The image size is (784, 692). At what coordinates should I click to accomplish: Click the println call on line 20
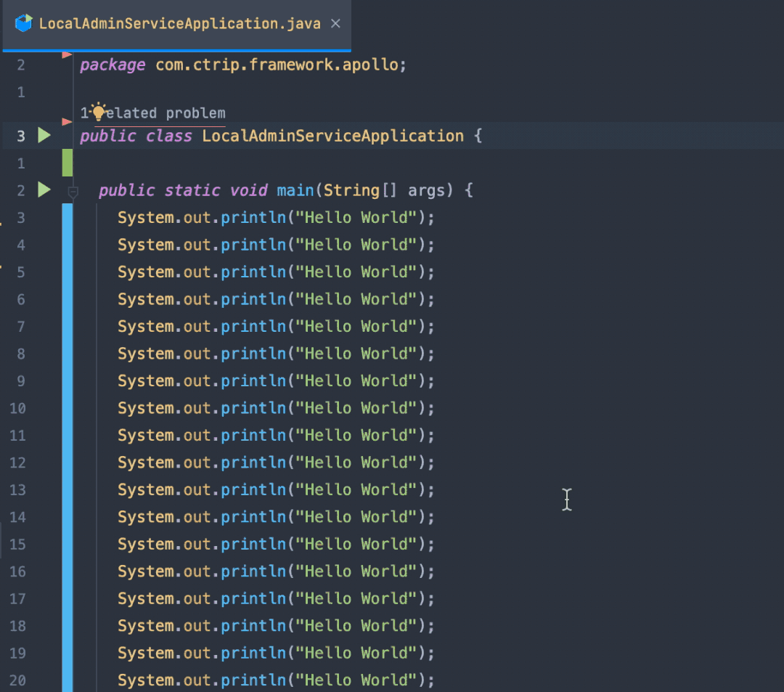(x=253, y=680)
